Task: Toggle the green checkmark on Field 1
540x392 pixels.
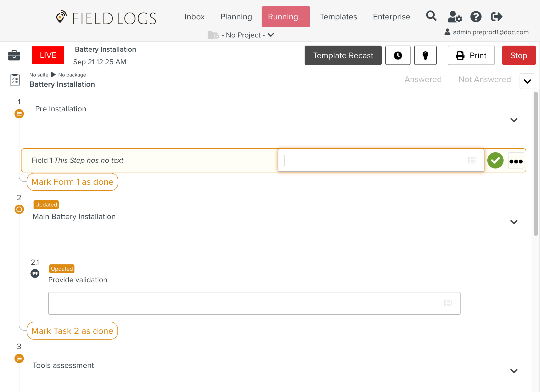Action: (x=495, y=160)
